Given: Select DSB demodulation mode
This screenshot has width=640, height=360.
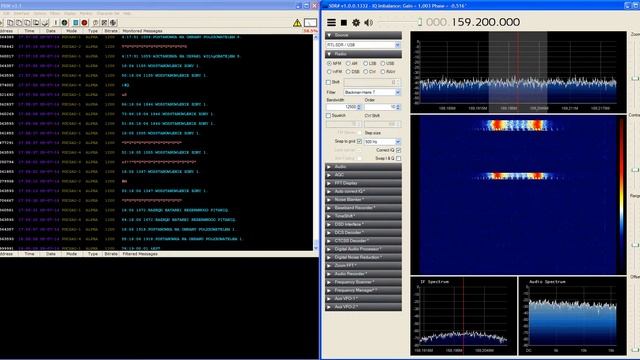Looking at the screenshot, I should pos(353,72).
